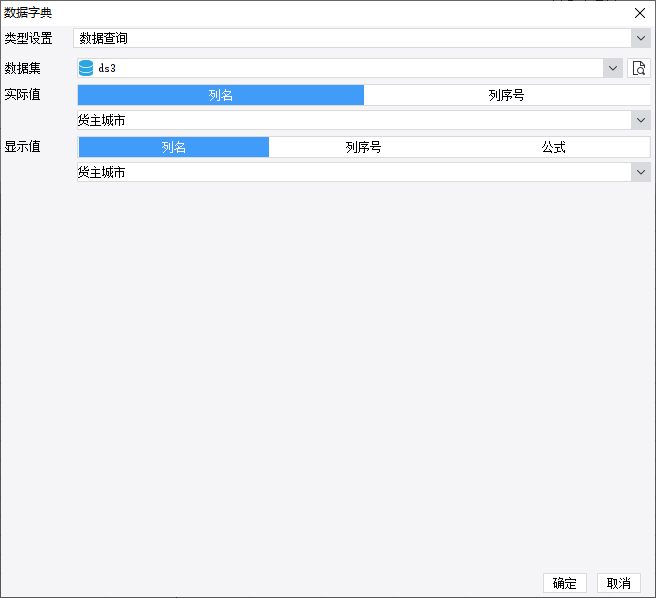Click the 数据查询 type selection field
The height and width of the screenshot is (598, 656).
tap(350, 38)
